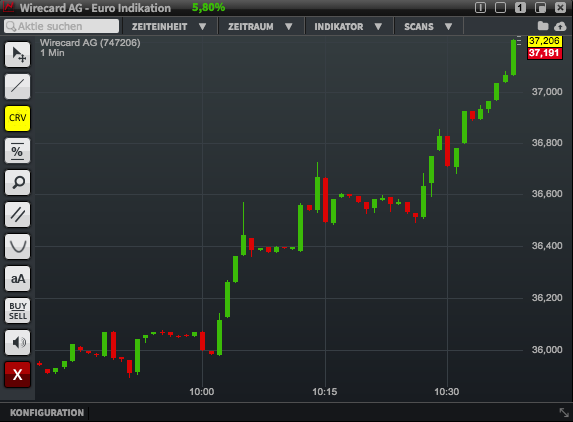573x422 pixels.
Task: Select the percent measurement tool
Action: tap(18, 150)
